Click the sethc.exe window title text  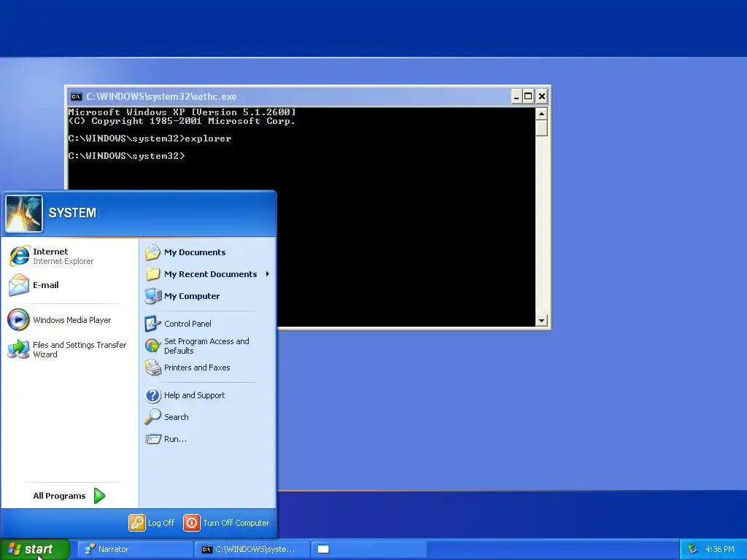[161, 97]
